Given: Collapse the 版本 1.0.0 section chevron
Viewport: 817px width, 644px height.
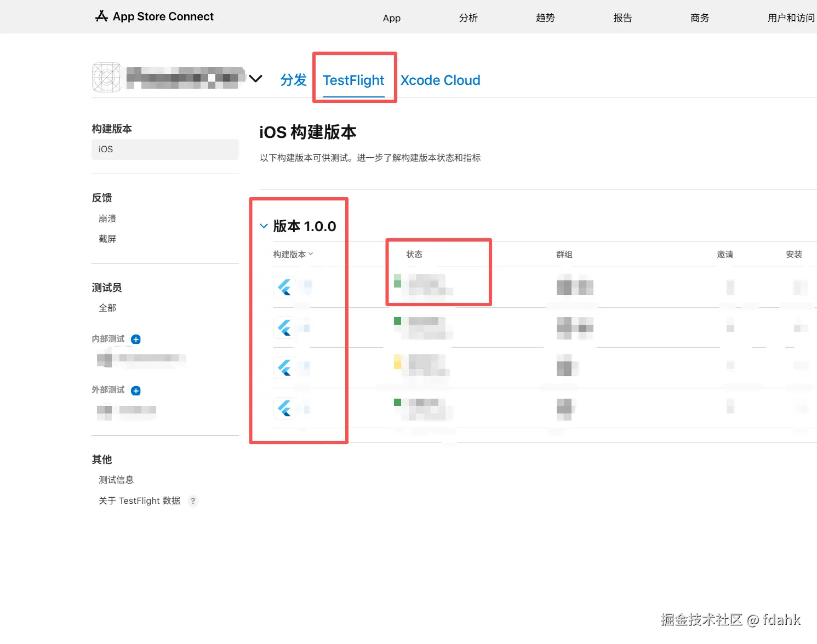Looking at the screenshot, I should point(264,226).
